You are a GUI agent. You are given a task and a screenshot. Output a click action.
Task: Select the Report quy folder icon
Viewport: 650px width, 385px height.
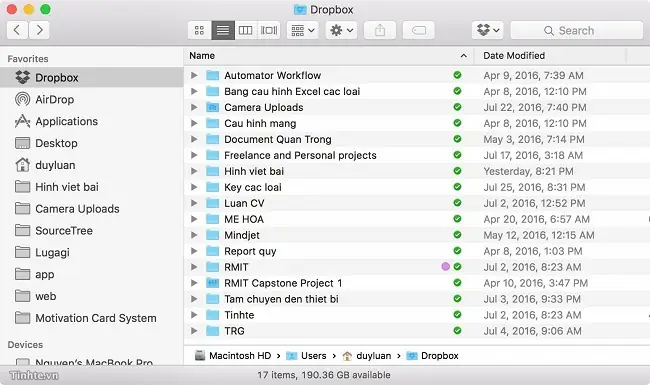coord(213,251)
